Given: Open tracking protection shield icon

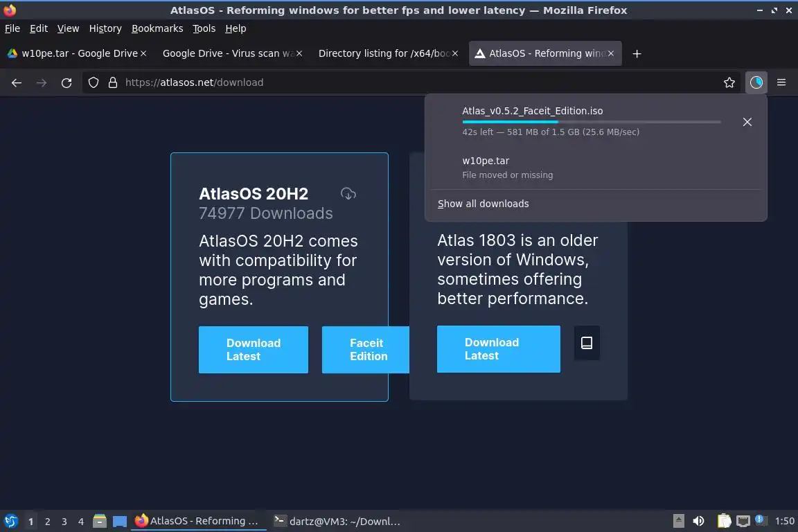Looking at the screenshot, I should tap(93, 82).
